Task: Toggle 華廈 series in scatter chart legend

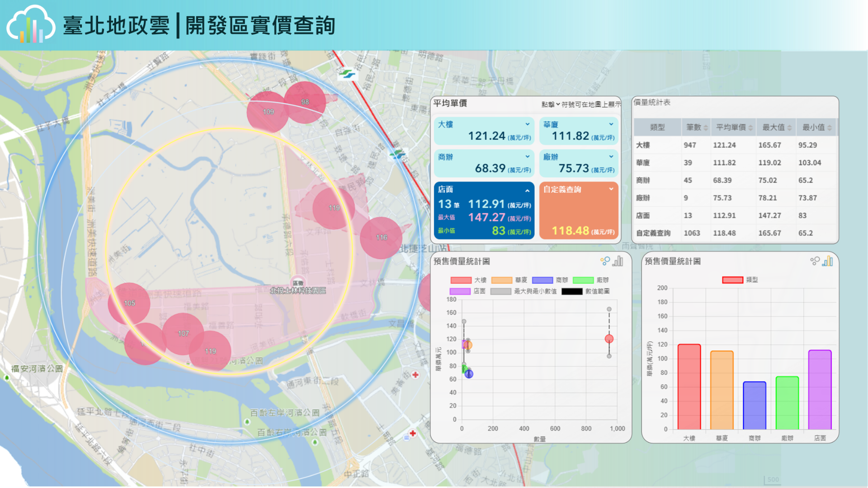Action: pyautogui.click(x=509, y=280)
